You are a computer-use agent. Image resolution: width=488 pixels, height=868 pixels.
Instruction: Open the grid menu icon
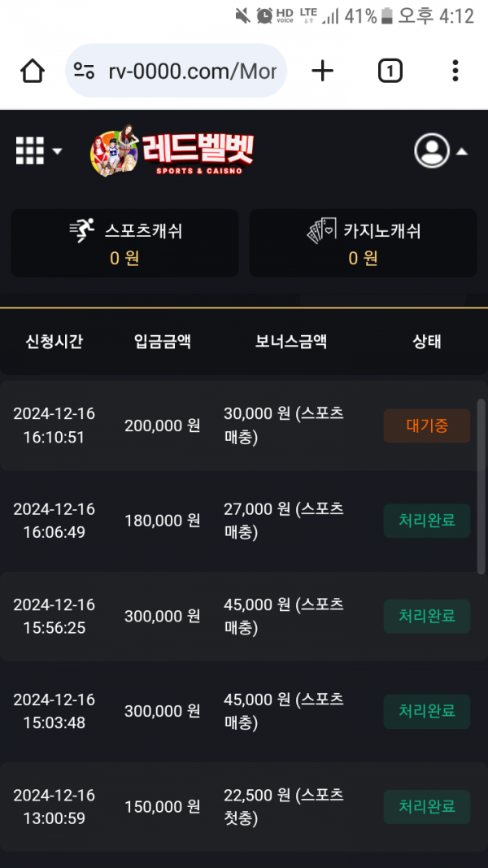30,150
